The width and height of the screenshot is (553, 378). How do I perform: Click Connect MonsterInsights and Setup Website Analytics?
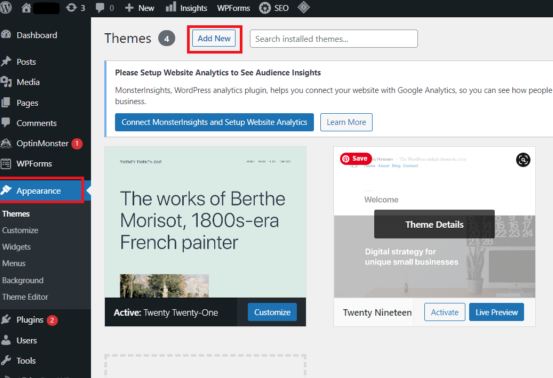214,122
